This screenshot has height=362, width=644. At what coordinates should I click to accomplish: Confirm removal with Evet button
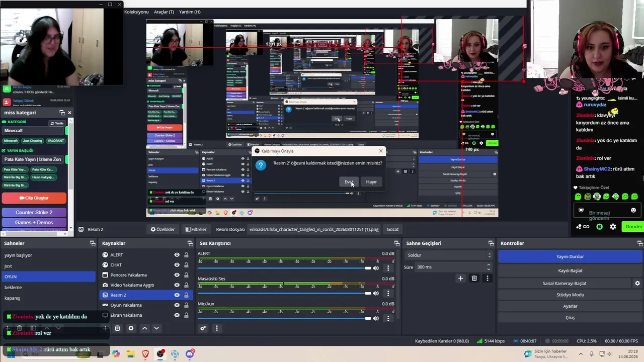coord(349,182)
